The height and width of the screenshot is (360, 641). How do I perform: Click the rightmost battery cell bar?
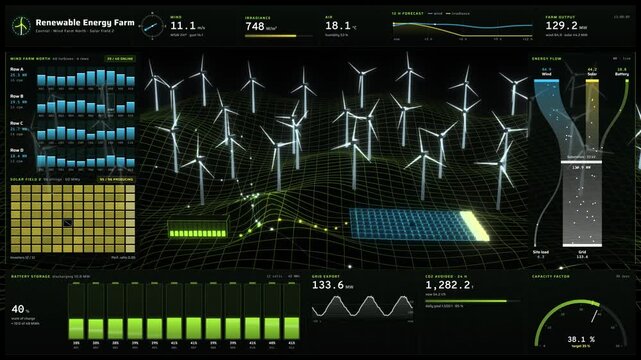[291, 312]
